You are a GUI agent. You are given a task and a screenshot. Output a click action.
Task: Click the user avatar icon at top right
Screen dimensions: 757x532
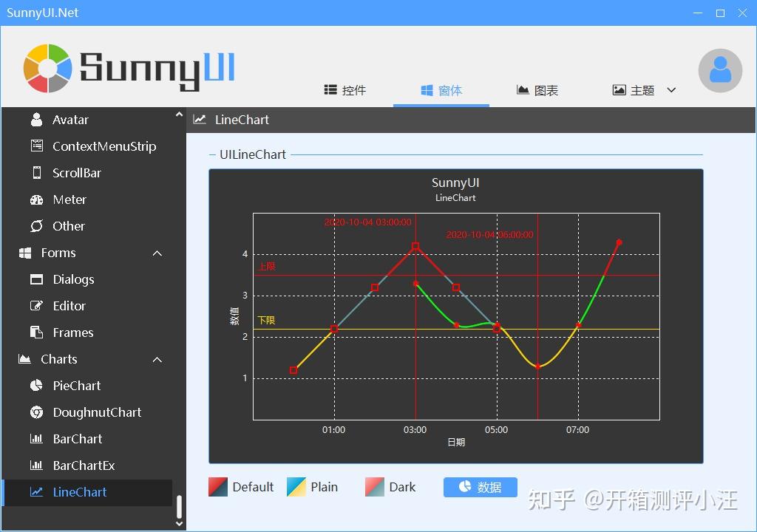tap(720, 70)
